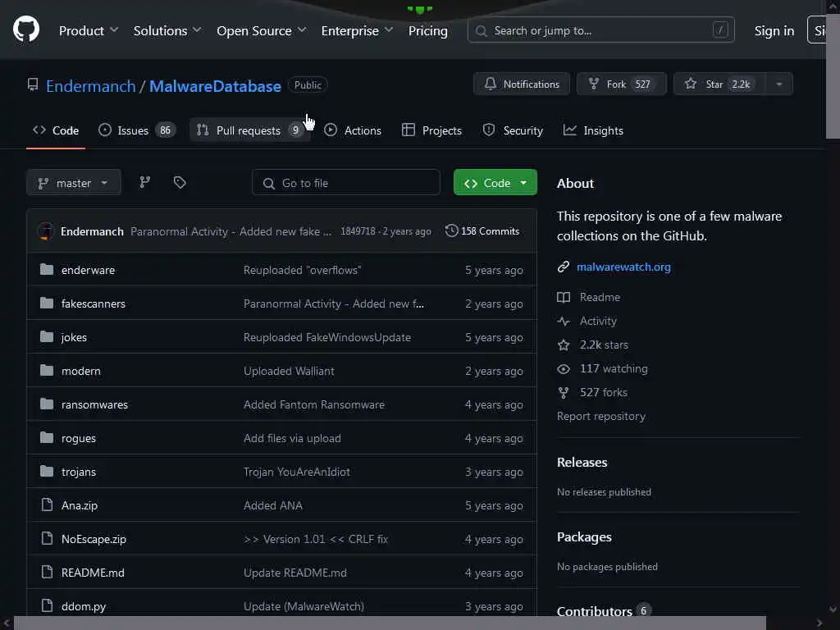Click the NoEscape.zip file icon
This screenshot has width=840, height=630.
[x=47, y=538]
